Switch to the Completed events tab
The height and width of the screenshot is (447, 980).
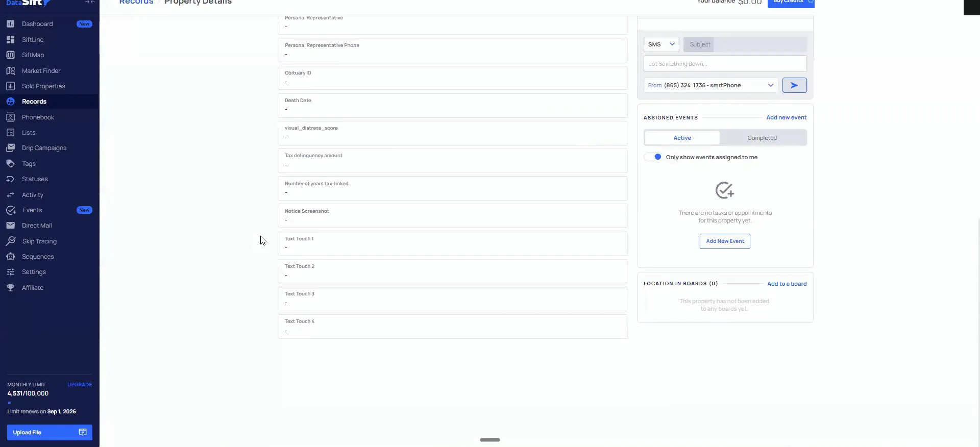click(762, 138)
